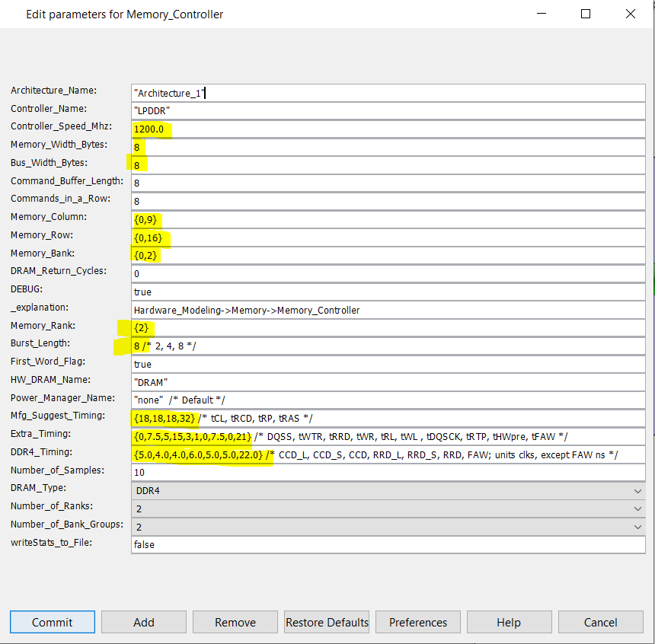
Task: Edit Number_of_Samples value 10
Action: pos(388,473)
